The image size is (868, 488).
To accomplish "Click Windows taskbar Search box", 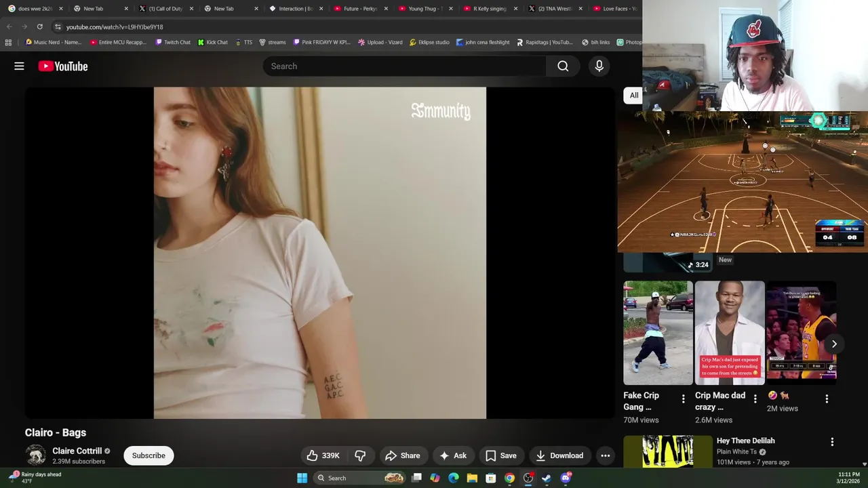I will point(360,478).
